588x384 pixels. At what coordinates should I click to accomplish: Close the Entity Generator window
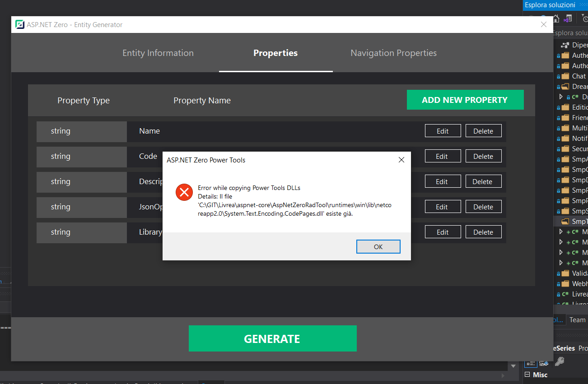pos(544,24)
